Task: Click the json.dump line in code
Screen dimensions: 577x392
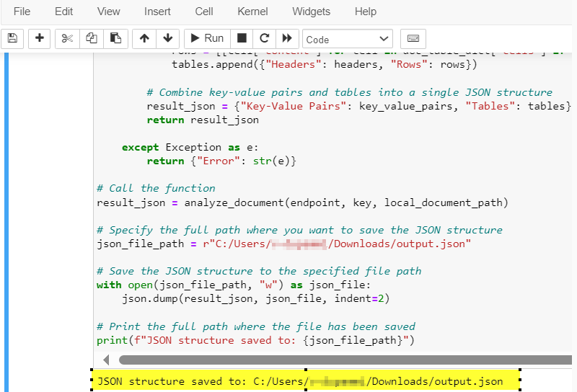Action: click(x=255, y=298)
